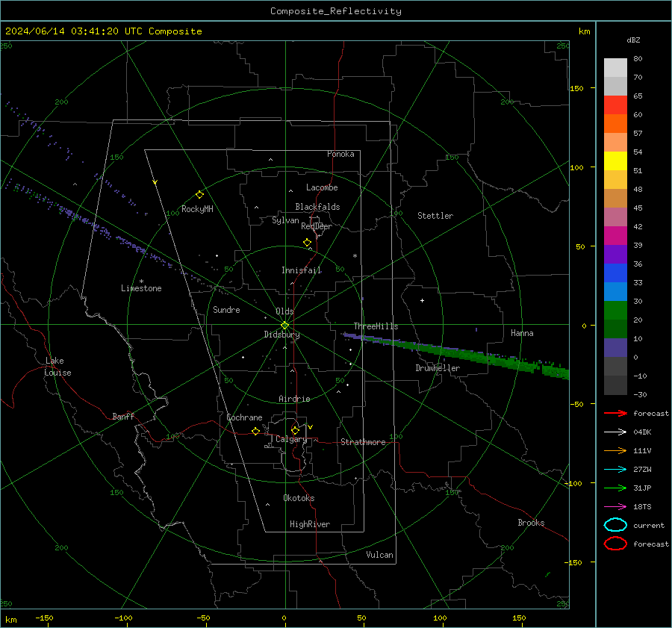This screenshot has height=628, width=672.
Task: Click the Hanna label
Action: pyautogui.click(x=522, y=333)
